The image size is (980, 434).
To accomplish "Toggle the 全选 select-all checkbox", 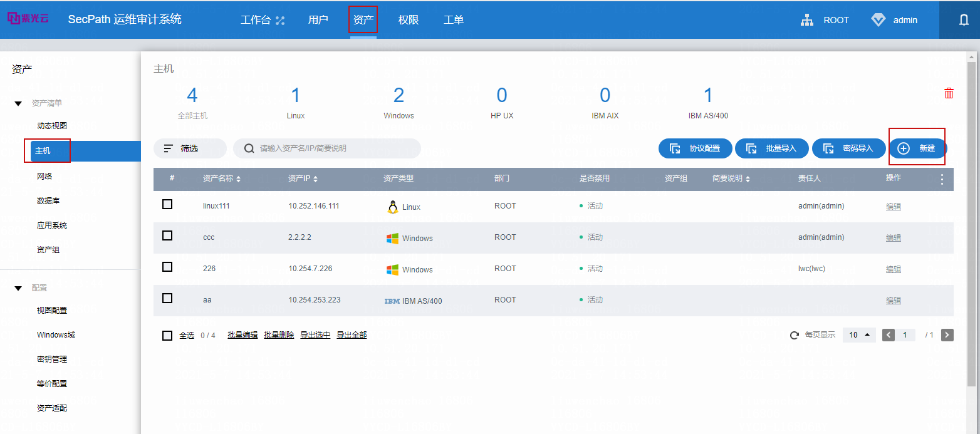I will pos(167,336).
